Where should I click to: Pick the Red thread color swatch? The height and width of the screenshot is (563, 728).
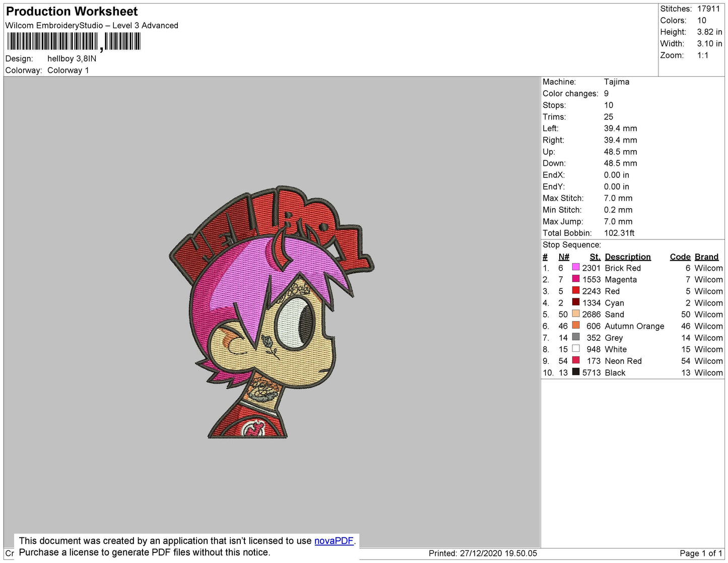click(x=576, y=290)
